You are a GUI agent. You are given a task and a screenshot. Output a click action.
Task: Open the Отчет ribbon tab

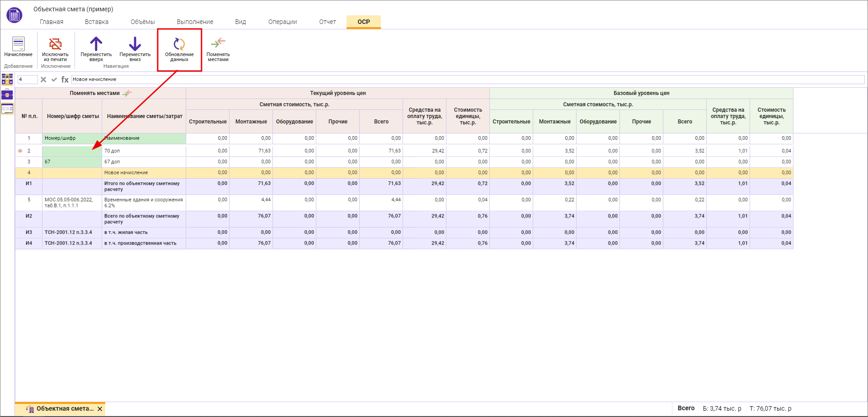tap(327, 22)
